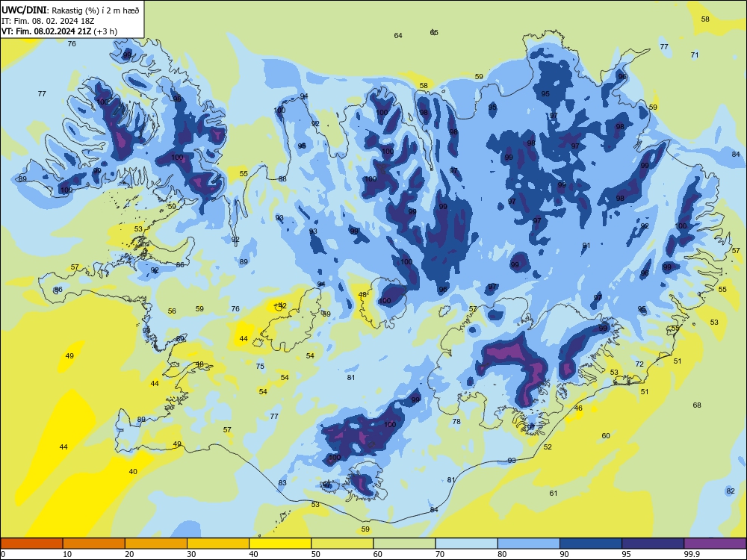
Task: Click the '71' humidity value on the map
Action: coord(695,55)
